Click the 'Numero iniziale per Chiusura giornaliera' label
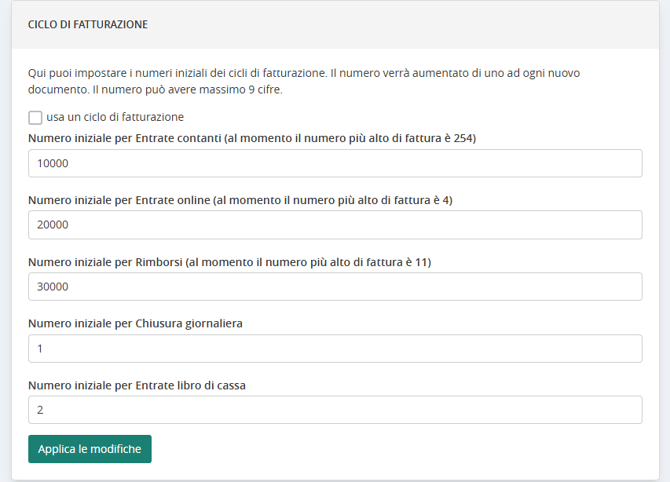The width and height of the screenshot is (670, 482). 135,323
